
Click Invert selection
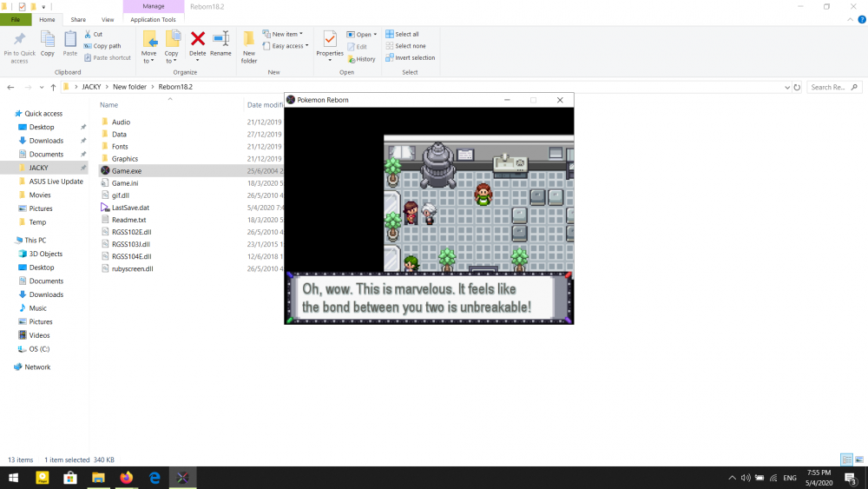point(411,57)
